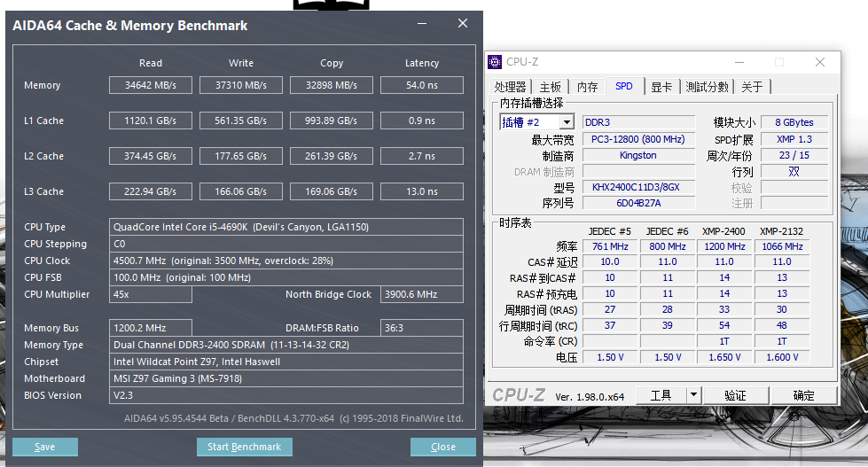Click the Memory Read value 34642 MB/s
868x467 pixels.
tap(151, 85)
